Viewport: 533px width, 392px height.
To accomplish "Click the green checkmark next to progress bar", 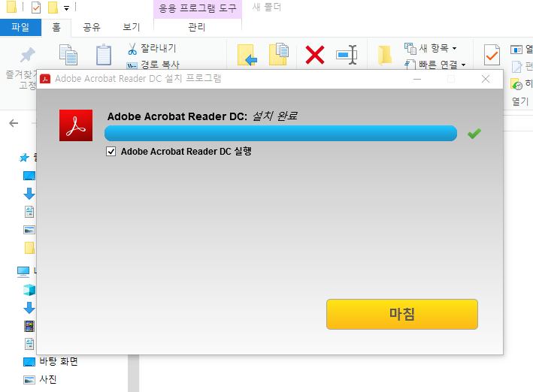I will click(x=474, y=134).
